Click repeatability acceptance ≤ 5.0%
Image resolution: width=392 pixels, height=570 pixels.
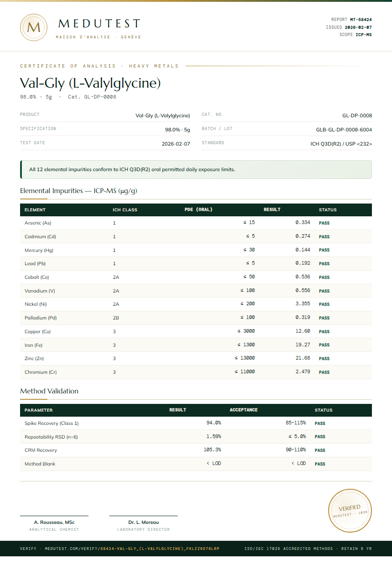click(x=297, y=437)
